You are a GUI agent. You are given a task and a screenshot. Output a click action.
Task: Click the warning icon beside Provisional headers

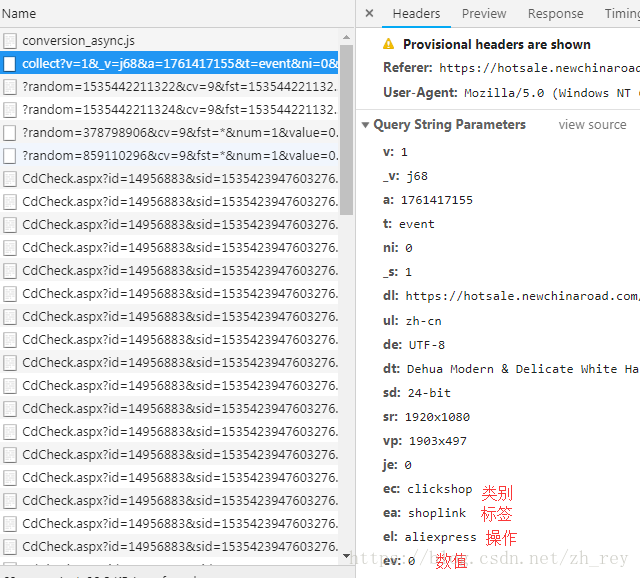[x=389, y=44]
